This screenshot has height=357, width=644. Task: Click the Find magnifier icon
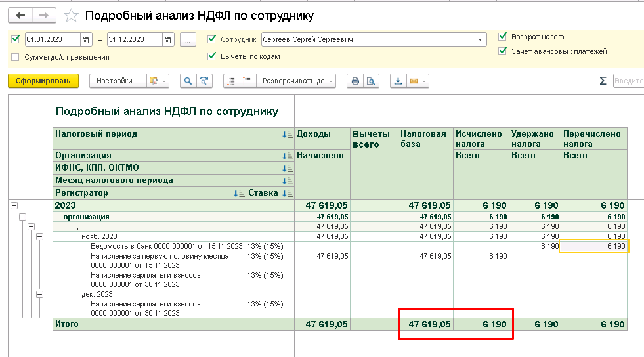coord(188,81)
